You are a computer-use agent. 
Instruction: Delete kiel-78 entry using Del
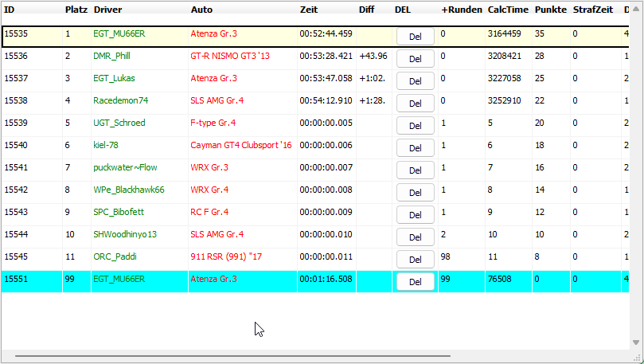[x=415, y=147]
